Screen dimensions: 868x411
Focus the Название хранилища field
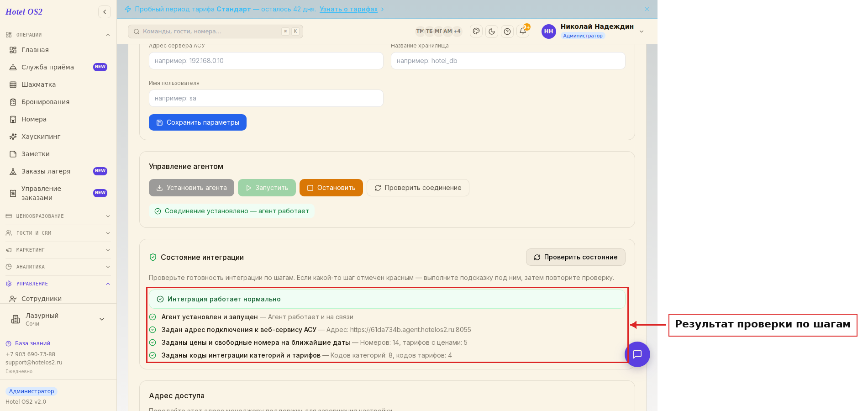pyautogui.click(x=508, y=61)
